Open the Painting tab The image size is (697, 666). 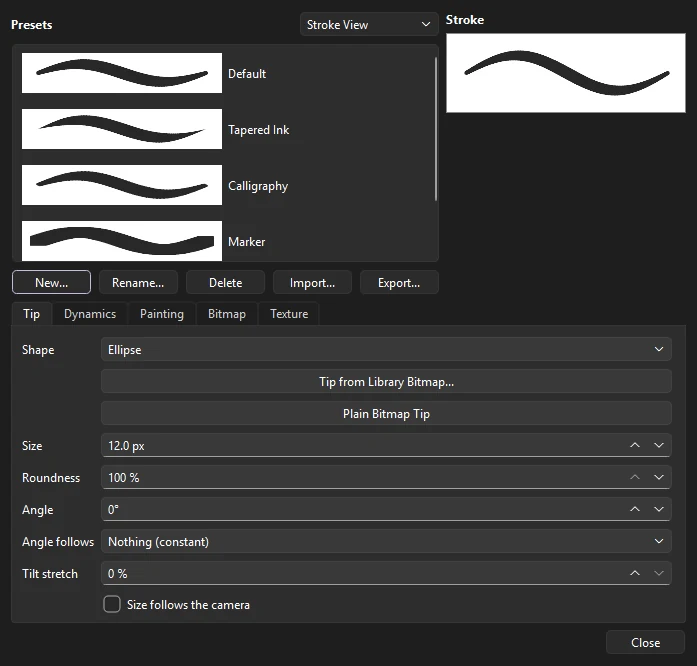tap(162, 313)
